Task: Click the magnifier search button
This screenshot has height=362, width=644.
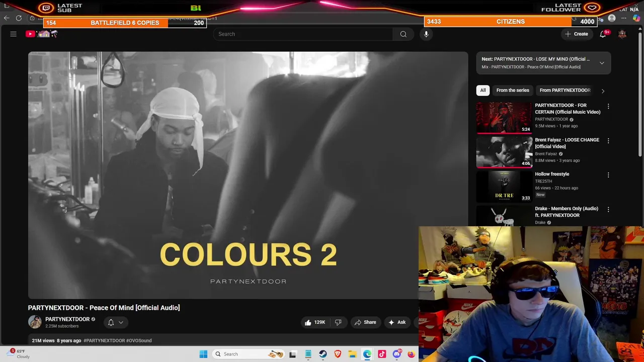Action: (403, 34)
